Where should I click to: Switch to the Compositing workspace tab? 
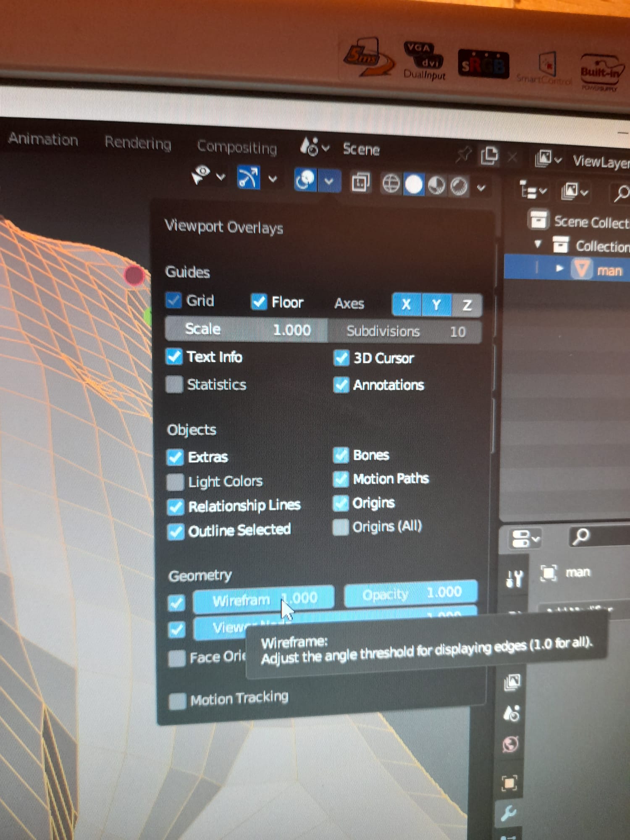237,147
